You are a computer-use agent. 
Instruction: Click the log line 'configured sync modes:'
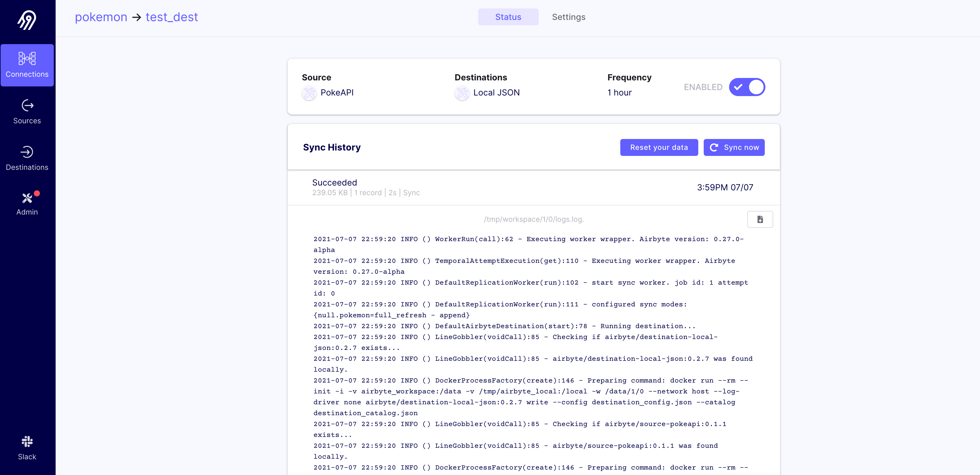tap(500, 310)
